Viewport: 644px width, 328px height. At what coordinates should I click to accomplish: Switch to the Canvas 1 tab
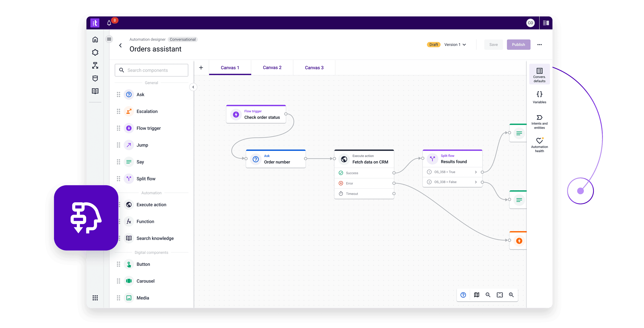230,68
